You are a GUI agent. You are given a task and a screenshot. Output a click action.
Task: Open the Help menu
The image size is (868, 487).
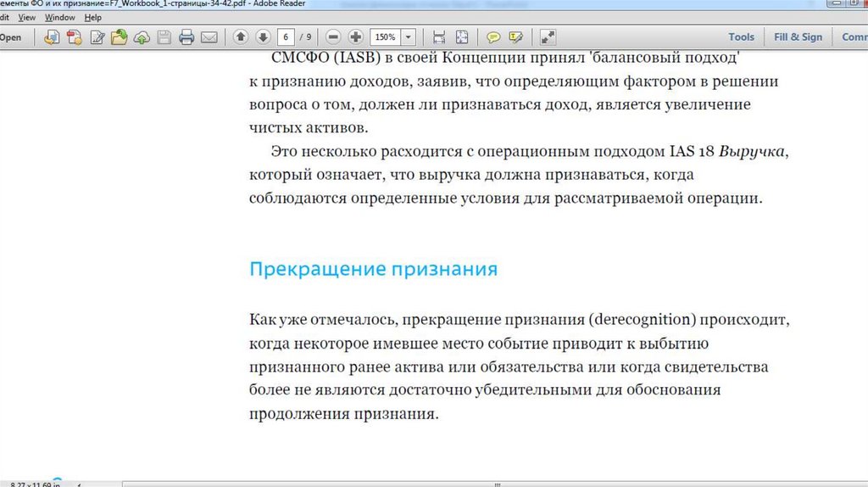pyautogui.click(x=93, y=17)
